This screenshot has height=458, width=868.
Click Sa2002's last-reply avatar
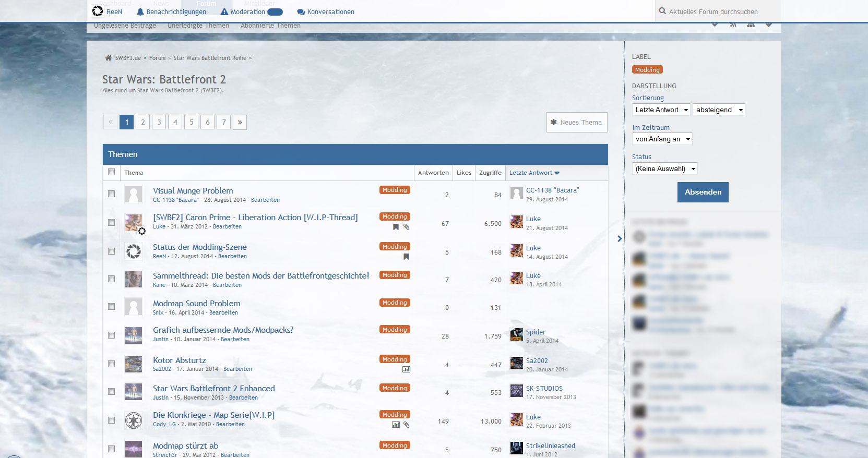(517, 363)
